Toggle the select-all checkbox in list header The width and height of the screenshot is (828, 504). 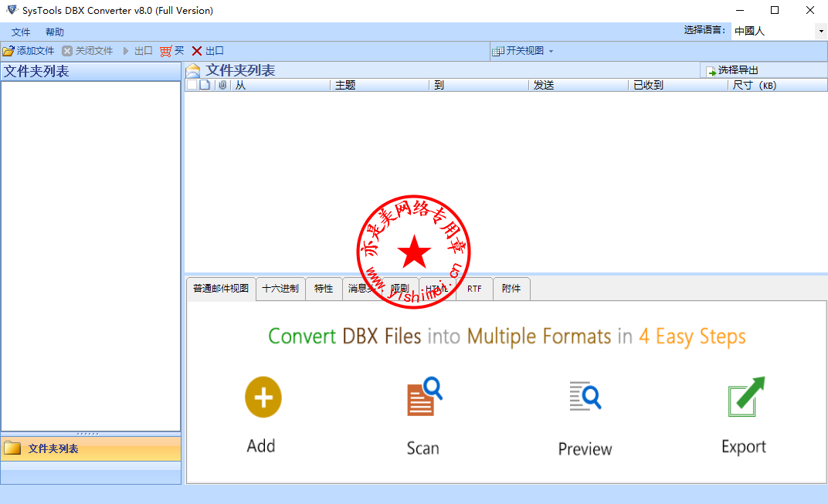click(192, 86)
